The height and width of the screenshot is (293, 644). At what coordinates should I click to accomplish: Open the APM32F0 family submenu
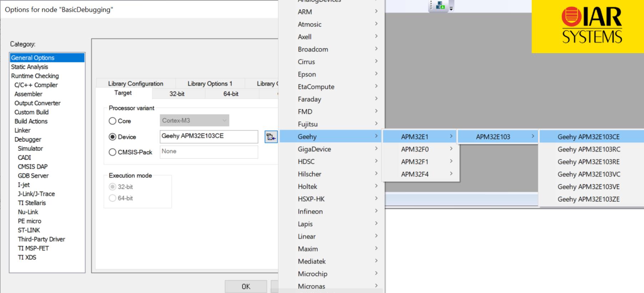pyautogui.click(x=421, y=149)
